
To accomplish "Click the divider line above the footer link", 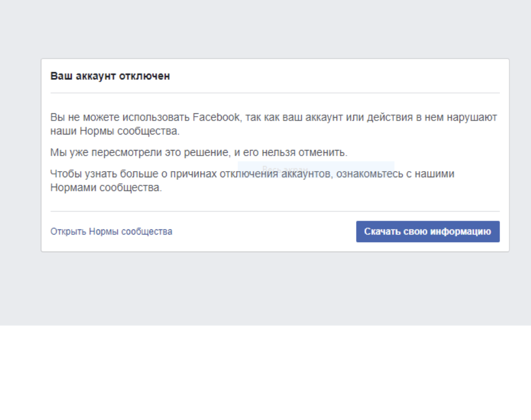I will pos(275,211).
